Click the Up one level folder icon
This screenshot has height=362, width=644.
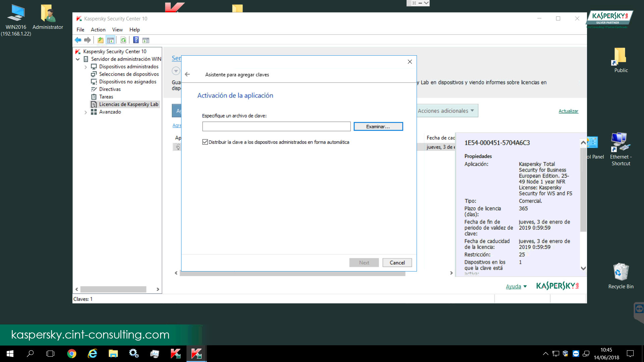pos(100,40)
